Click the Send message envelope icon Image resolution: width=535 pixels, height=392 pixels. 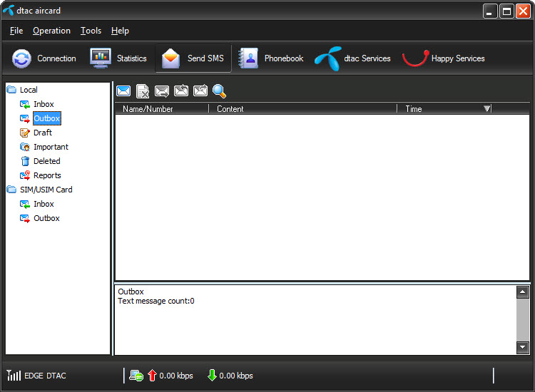[x=162, y=91]
